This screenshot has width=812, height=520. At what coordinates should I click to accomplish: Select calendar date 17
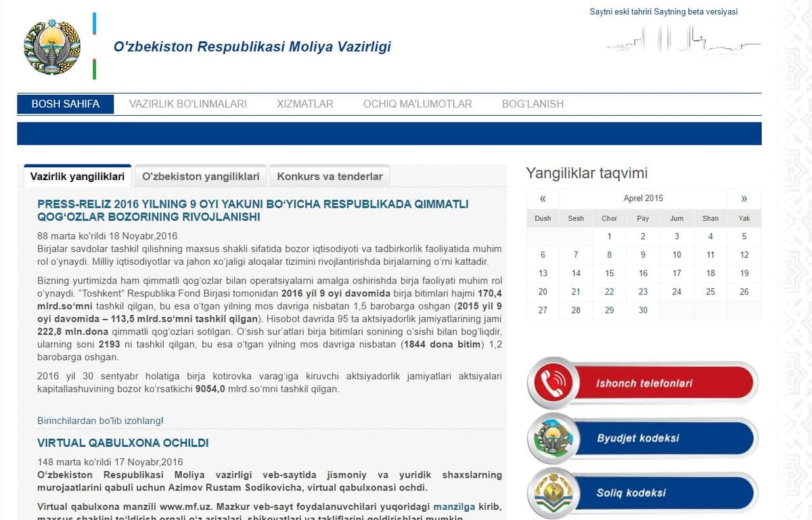tap(677, 273)
